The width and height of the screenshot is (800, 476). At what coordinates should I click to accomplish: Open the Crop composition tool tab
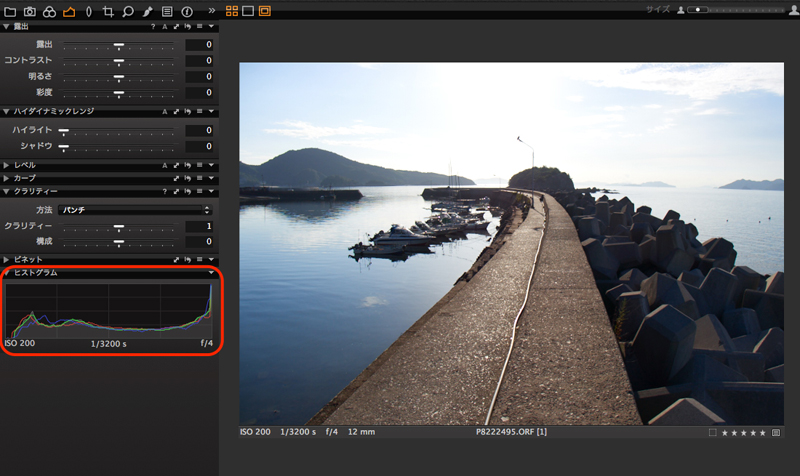(108, 11)
